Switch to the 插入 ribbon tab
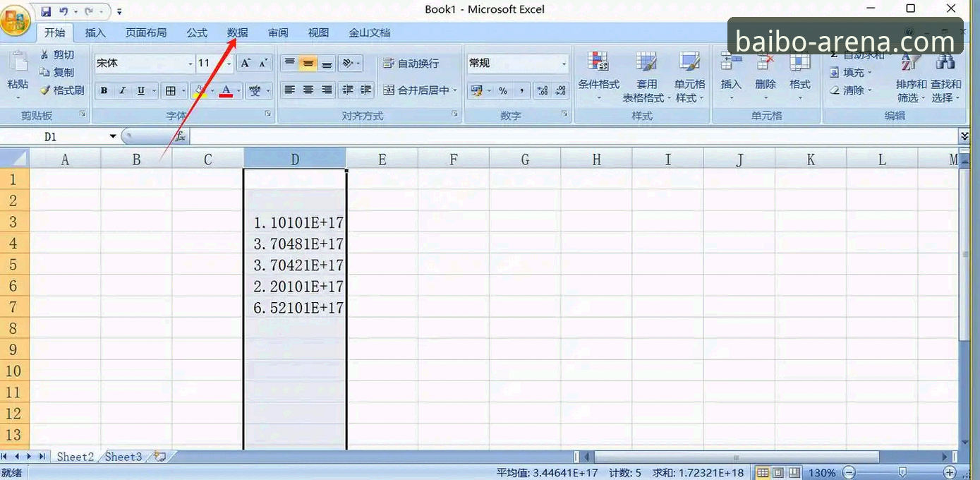The height and width of the screenshot is (480, 980). pyautogui.click(x=95, y=32)
